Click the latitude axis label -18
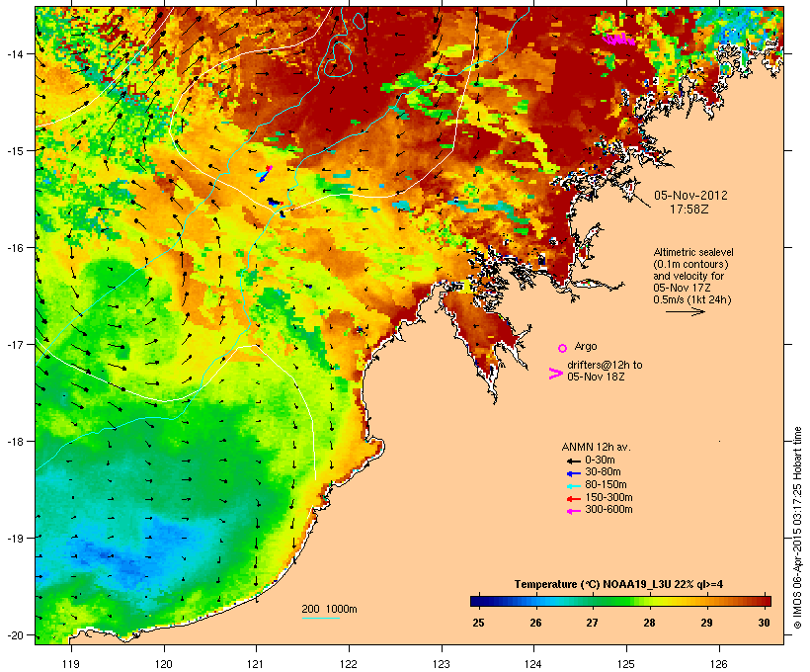The image size is (810, 672). [14, 441]
